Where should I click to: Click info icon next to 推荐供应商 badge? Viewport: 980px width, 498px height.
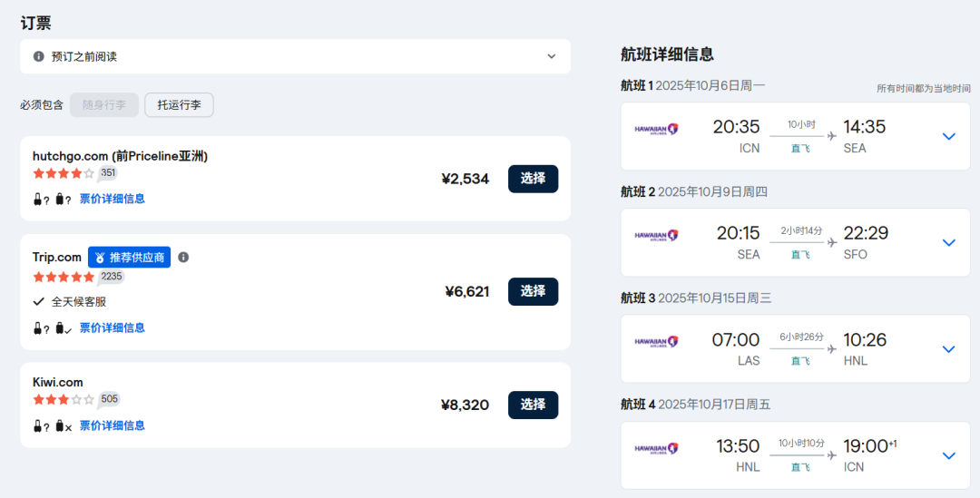click(183, 257)
